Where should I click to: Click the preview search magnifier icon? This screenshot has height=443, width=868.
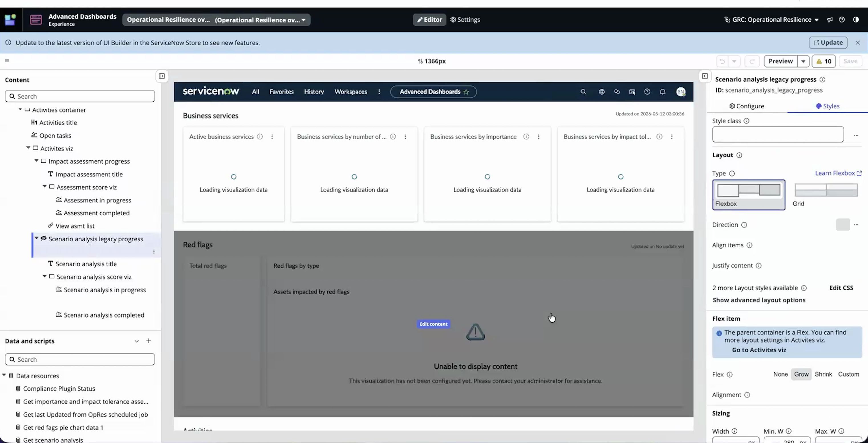(583, 92)
